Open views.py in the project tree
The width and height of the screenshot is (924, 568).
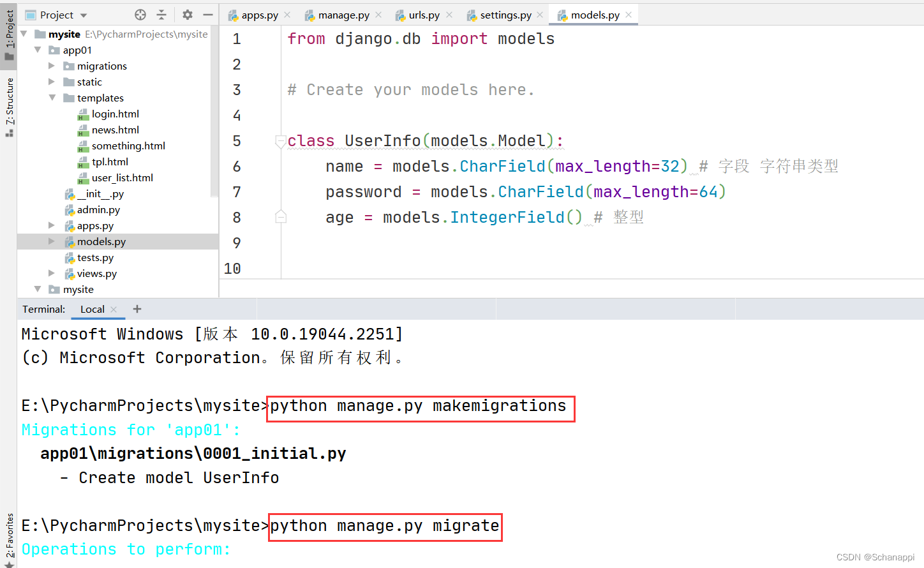(97, 273)
